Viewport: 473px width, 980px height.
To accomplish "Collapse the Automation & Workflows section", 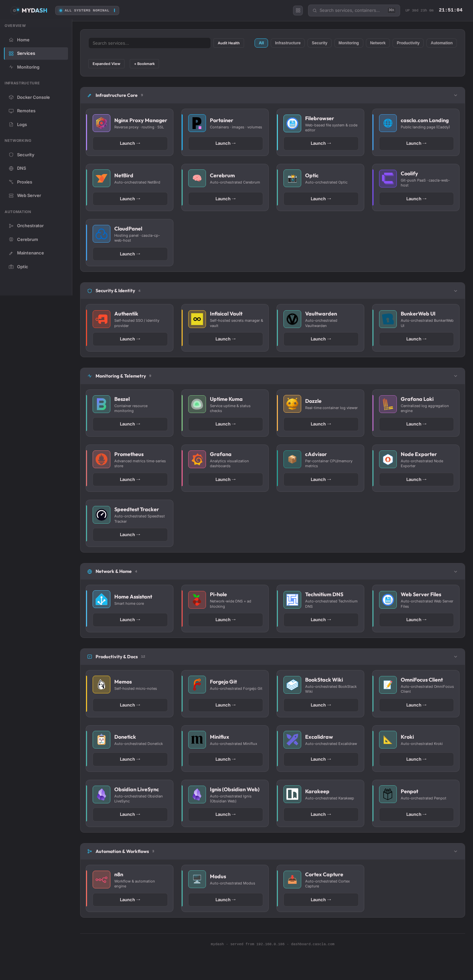I will click(456, 851).
